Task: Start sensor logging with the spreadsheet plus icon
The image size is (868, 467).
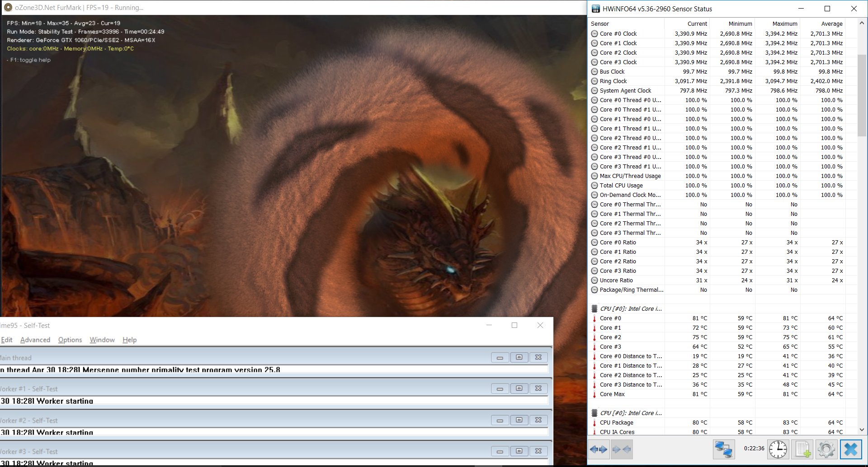Action: pyautogui.click(x=802, y=449)
